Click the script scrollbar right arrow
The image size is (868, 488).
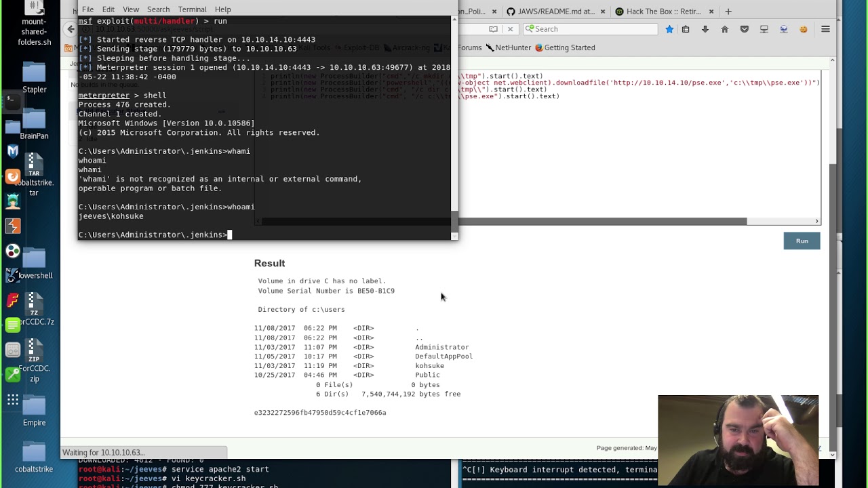817,221
